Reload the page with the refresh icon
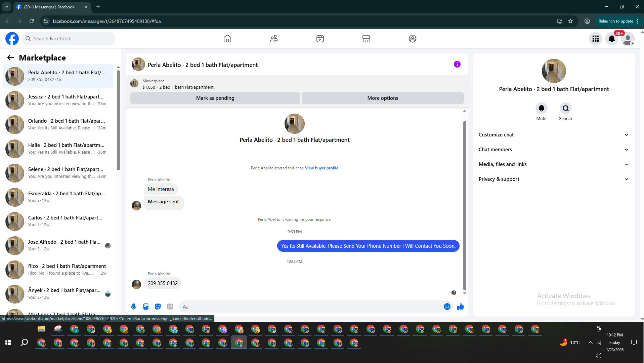Viewport: 644px width, 363px height. point(32,21)
